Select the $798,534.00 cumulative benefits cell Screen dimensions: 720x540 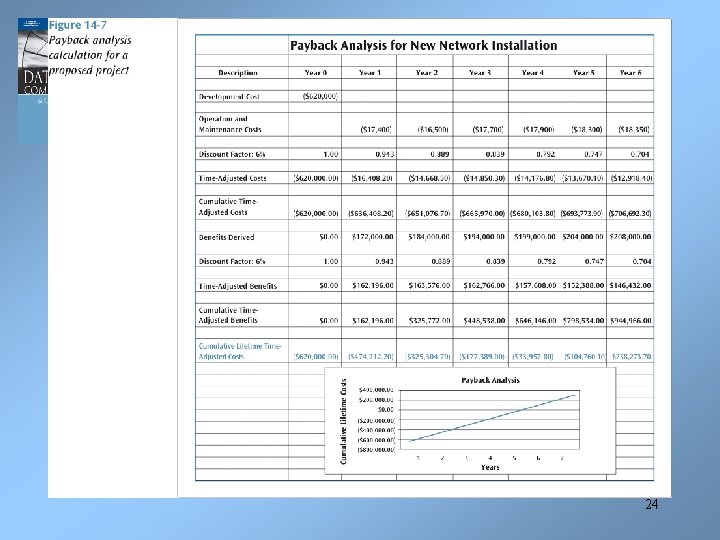point(583,321)
